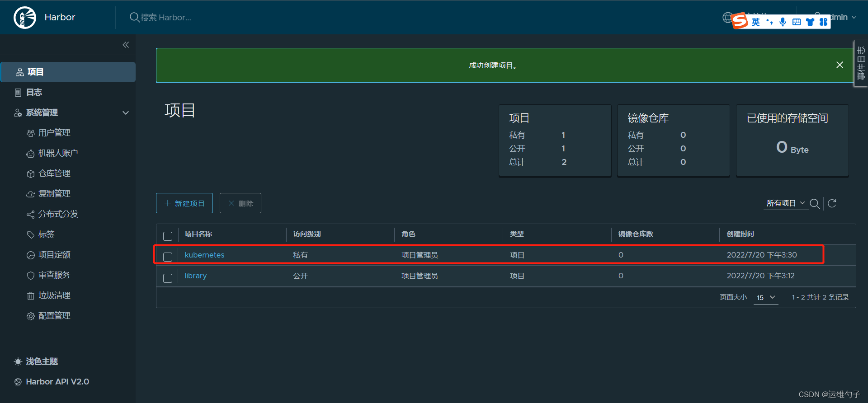The width and height of the screenshot is (868, 403).
Task: Go to 标签 settings
Action: point(46,234)
